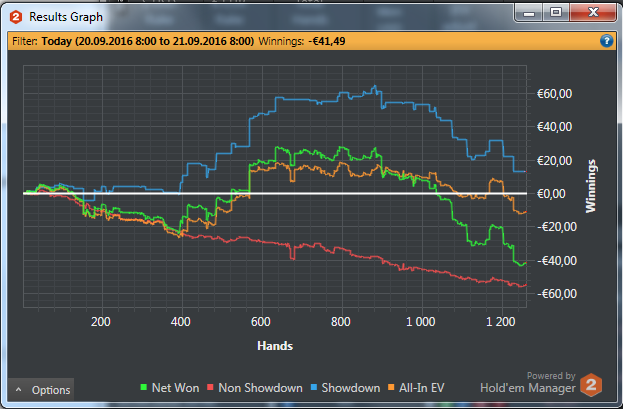
Task: Click the Hold'em Manager 2 window icon
Action: tap(15, 17)
